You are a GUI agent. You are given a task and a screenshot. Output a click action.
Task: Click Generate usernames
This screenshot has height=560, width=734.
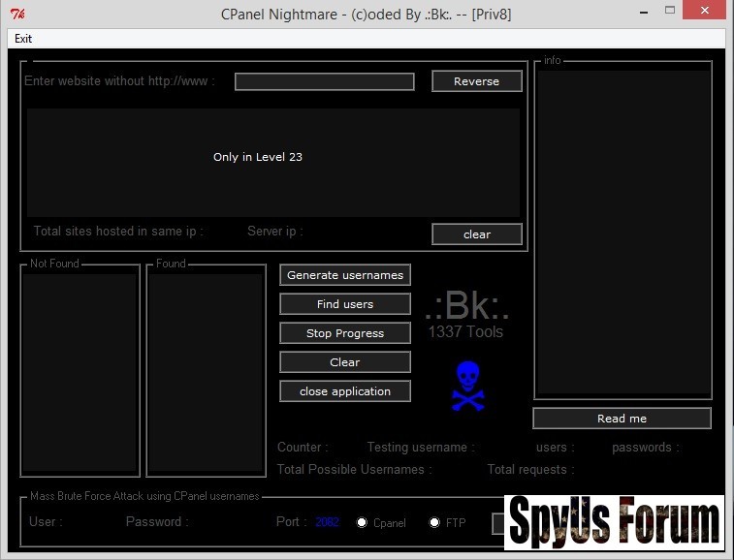click(345, 275)
